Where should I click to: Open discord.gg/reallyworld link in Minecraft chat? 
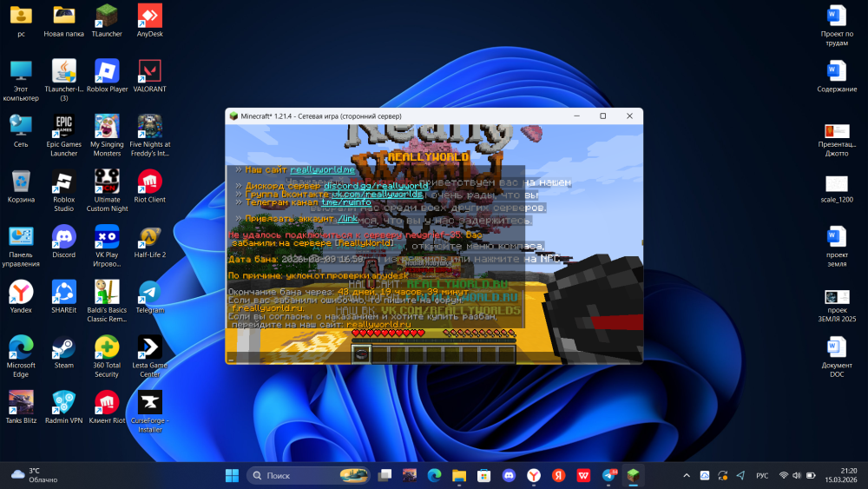376,186
